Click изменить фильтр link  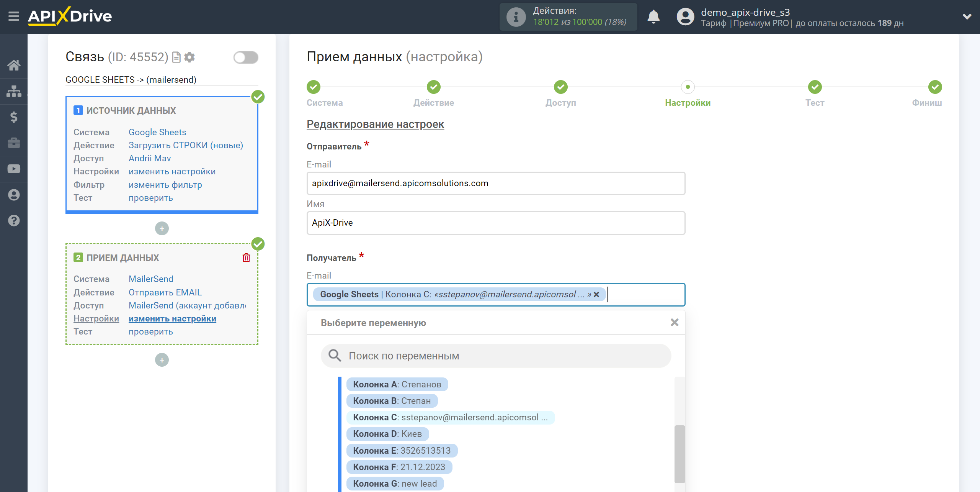point(165,185)
